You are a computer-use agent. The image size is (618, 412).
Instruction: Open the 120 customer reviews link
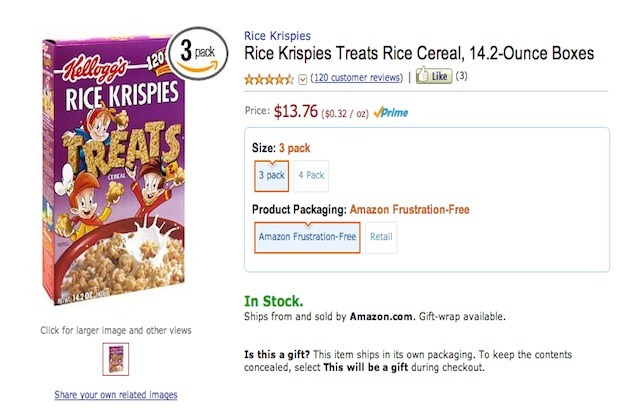click(x=358, y=77)
